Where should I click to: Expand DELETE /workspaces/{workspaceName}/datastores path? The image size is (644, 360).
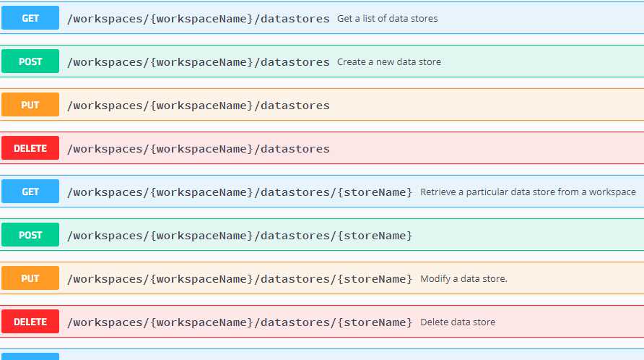(199, 149)
